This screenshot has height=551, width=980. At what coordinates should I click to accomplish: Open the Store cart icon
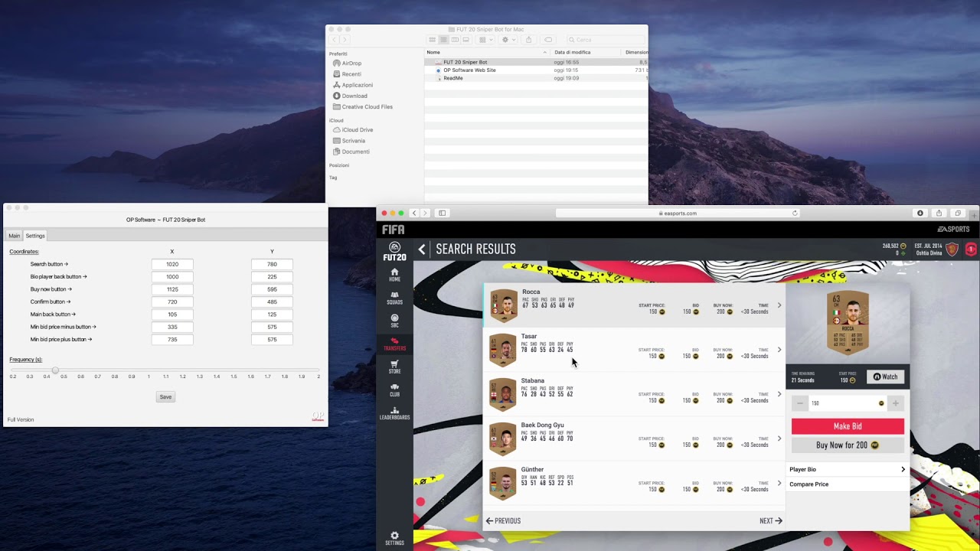(394, 367)
